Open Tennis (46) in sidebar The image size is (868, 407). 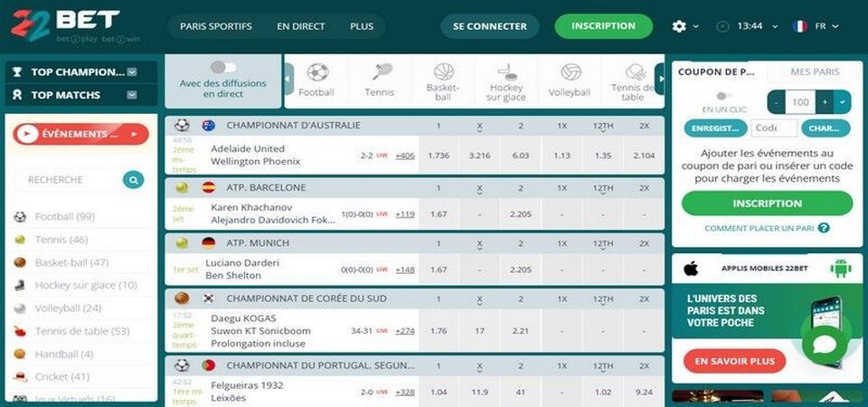[x=61, y=239]
